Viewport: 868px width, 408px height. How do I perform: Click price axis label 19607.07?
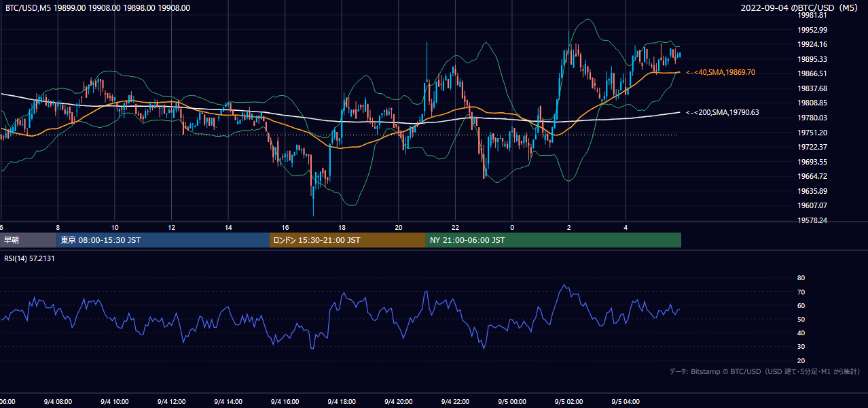[812, 205]
